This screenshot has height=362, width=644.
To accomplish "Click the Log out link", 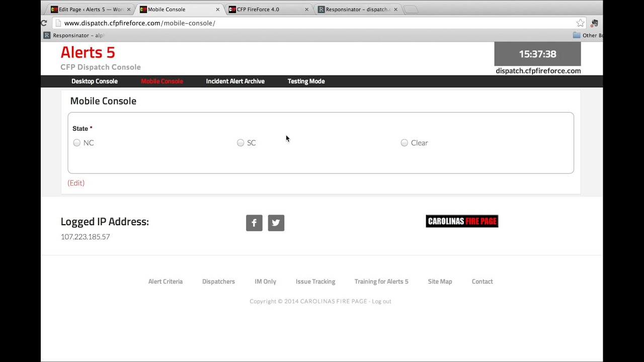I will click(x=381, y=301).
